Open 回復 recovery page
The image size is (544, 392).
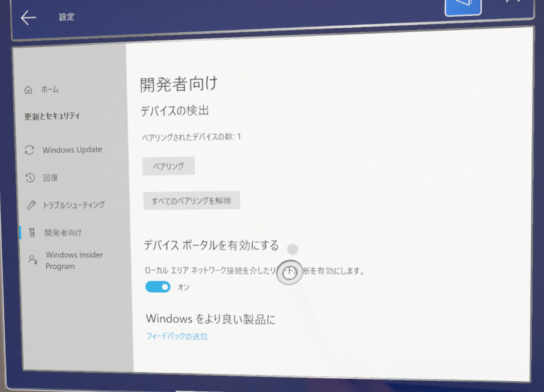(50, 177)
